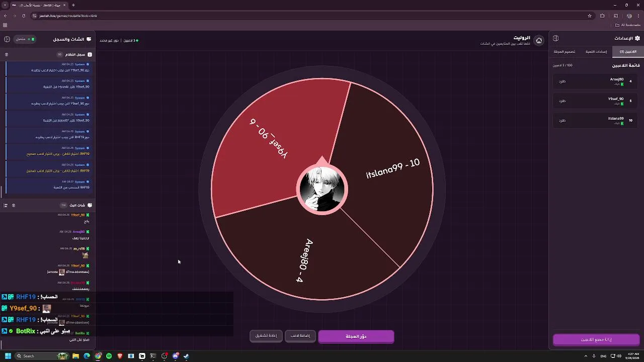The height and width of the screenshot is (362, 644).
Task: Open the apps grid in bookmarks bar
Action: [x=5, y=25]
